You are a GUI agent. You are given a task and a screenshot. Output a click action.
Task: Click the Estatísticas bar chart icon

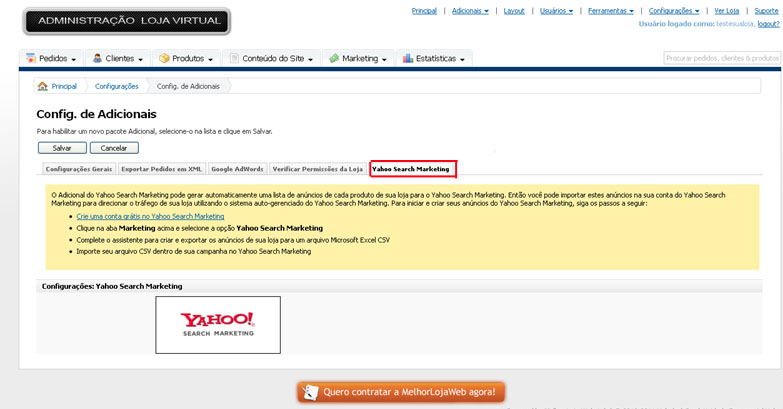(x=408, y=58)
